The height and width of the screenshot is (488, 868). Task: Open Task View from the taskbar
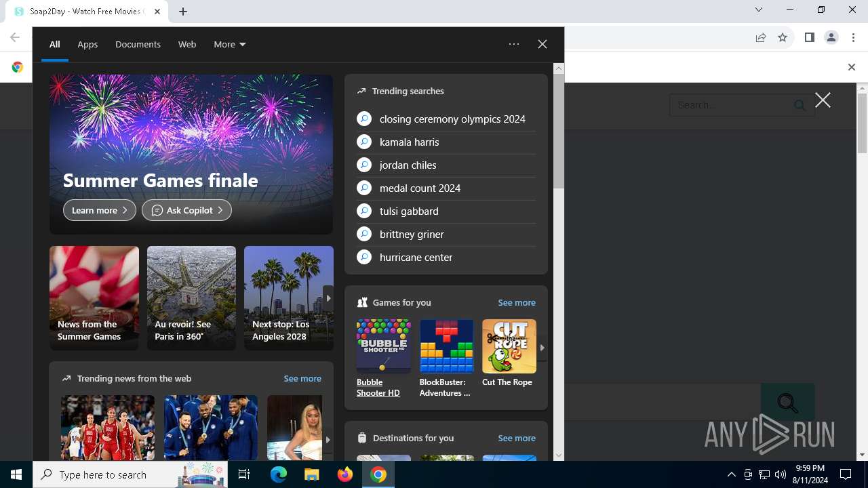(244, 474)
